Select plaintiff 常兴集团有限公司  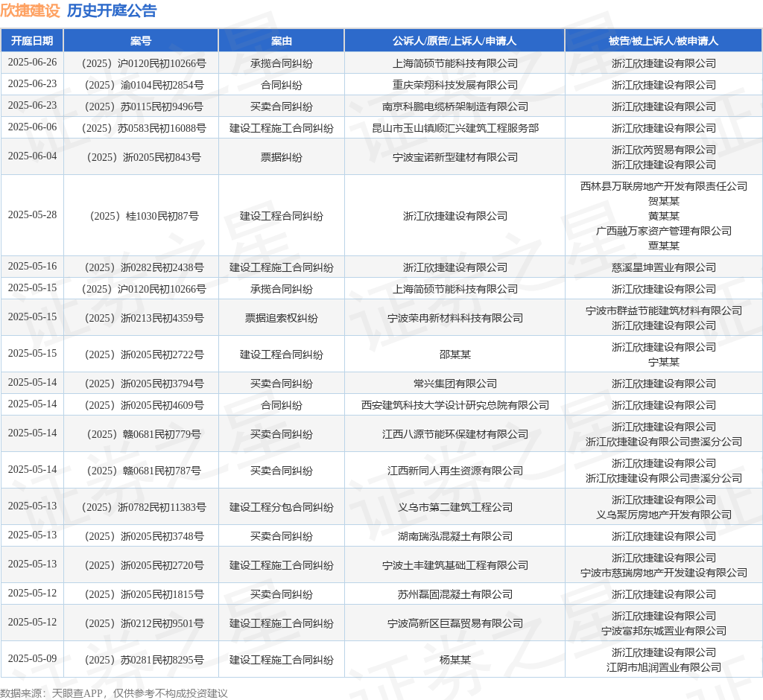tap(455, 384)
